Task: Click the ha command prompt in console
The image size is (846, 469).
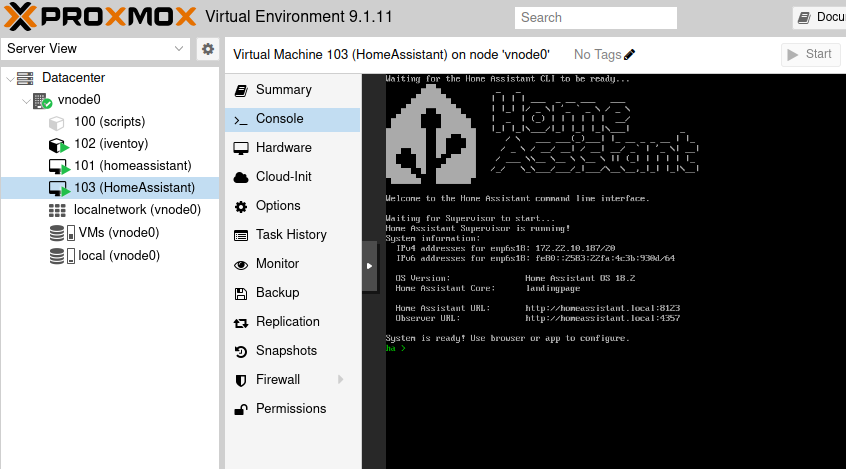Action: [395, 349]
